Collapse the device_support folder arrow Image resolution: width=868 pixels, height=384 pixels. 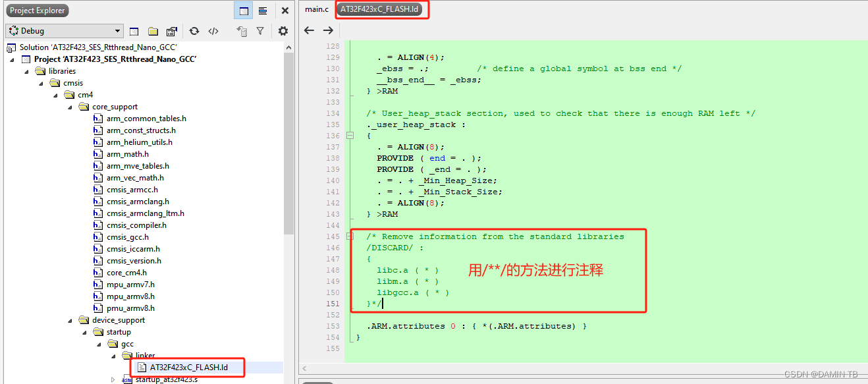tap(70, 320)
